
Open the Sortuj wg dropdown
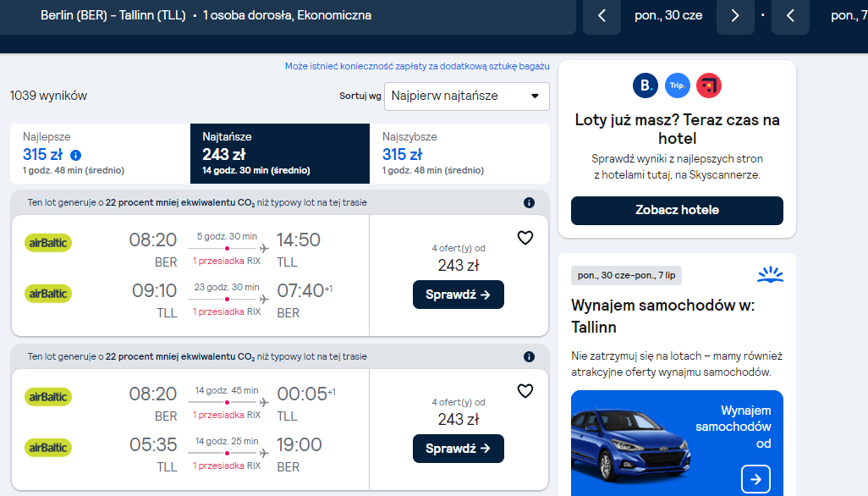467,96
